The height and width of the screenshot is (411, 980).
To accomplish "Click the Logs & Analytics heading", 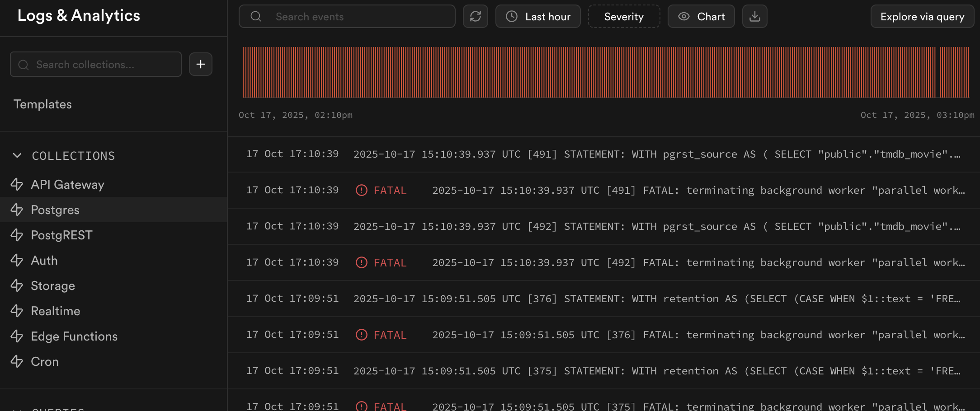I will [x=79, y=15].
